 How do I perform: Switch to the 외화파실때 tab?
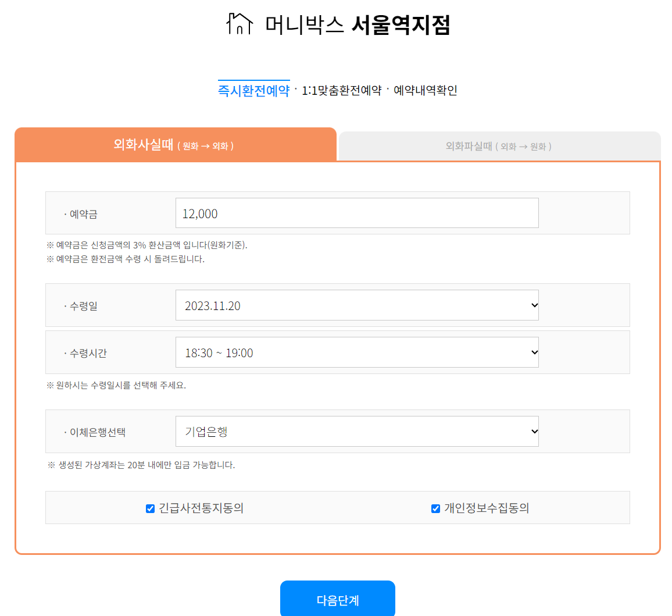pyautogui.click(x=498, y=146)
